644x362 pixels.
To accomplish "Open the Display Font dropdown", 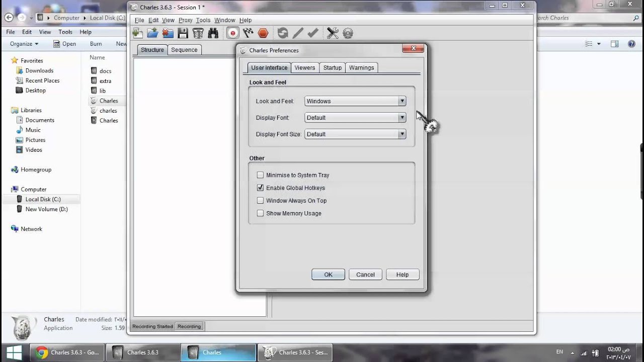I will (x=355, y=118).
